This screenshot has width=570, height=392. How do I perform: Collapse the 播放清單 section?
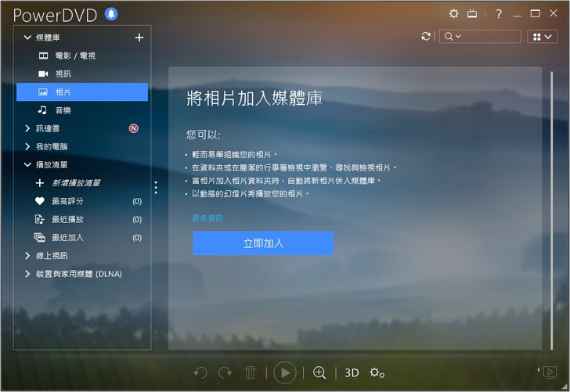click(x=27, y=164)
